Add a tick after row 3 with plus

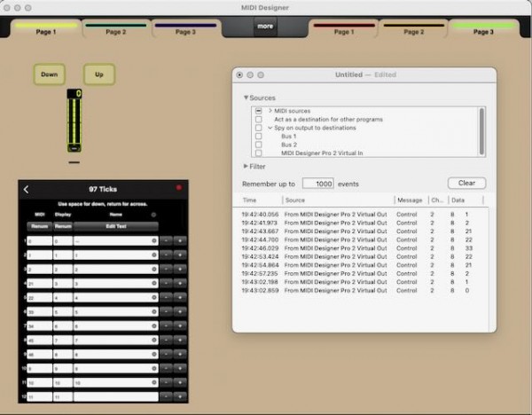coord(180,269)
